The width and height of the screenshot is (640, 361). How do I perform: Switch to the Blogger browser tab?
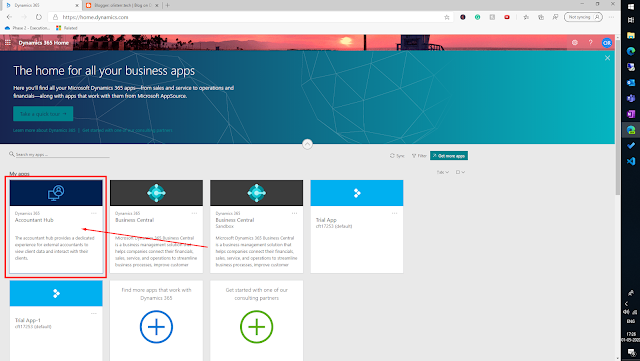[x=122, y=5]
